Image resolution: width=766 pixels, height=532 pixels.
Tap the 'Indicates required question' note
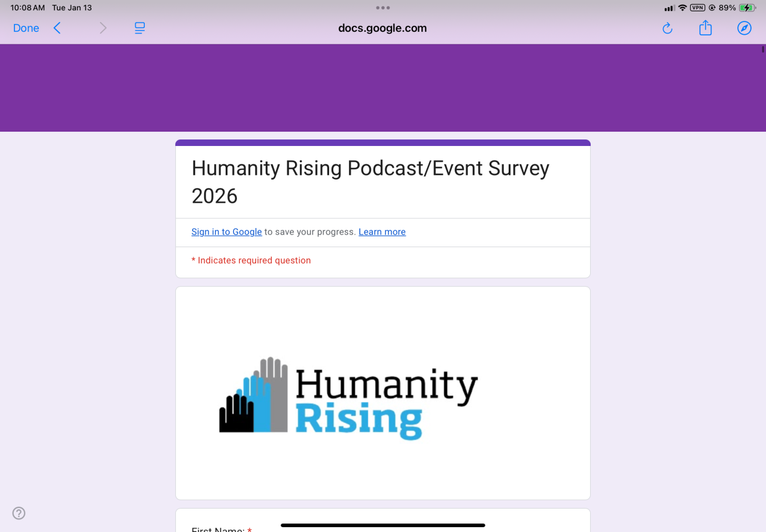pyautogui.click(x=251, y=260)
